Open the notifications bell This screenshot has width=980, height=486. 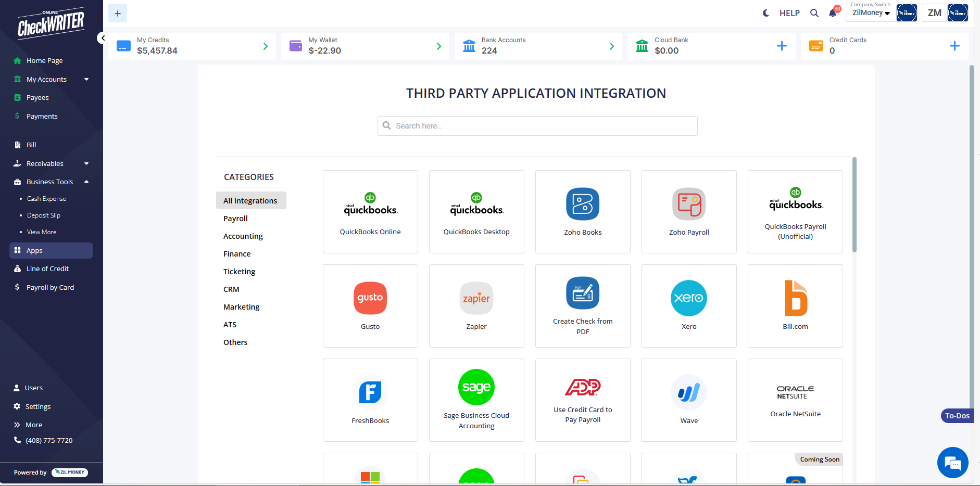click(833, 13)
